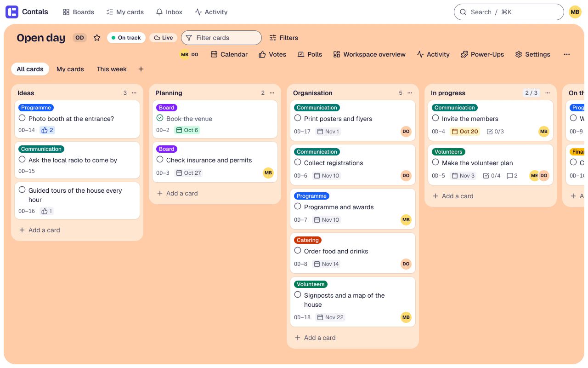Focus the Filter cards input field
588x368 pixels.
pos(221,38)
